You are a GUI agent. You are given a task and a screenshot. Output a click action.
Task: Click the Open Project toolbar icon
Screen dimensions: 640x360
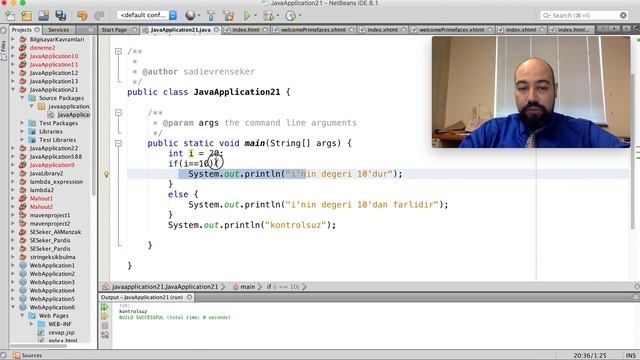[x=44, y=16]
